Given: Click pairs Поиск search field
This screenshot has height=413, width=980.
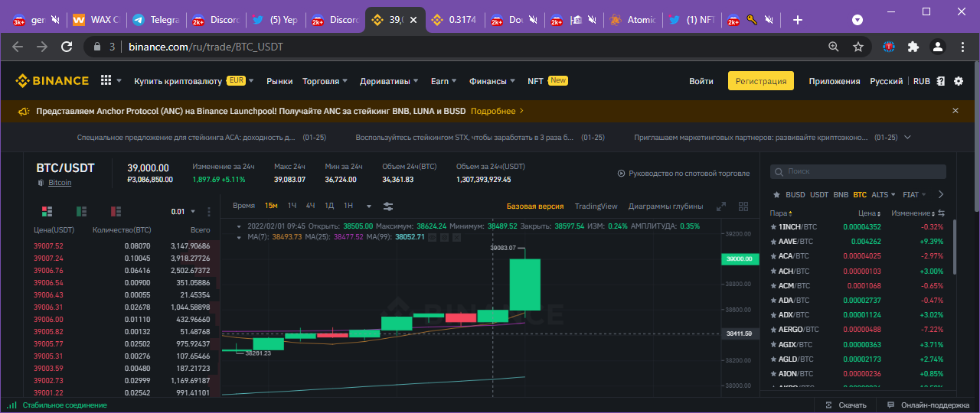Looking at the screenshot, I should point(857,172).
